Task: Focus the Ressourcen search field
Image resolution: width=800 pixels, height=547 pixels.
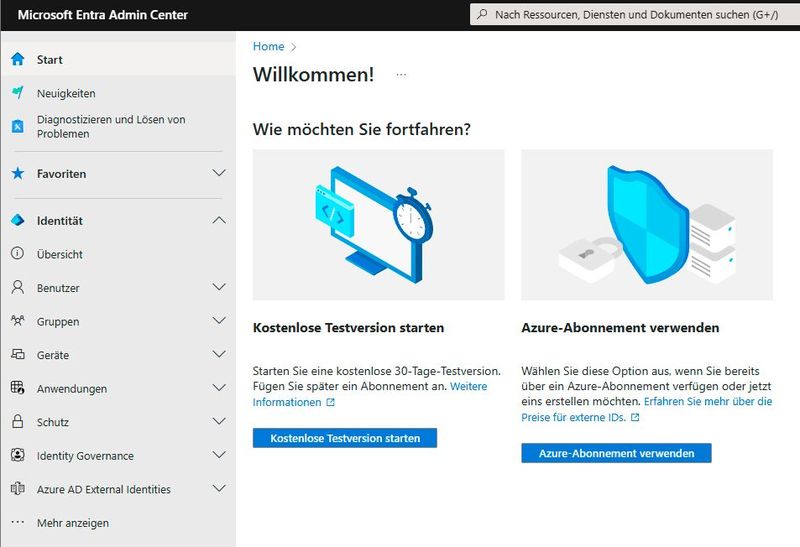Action: [635, 14]
